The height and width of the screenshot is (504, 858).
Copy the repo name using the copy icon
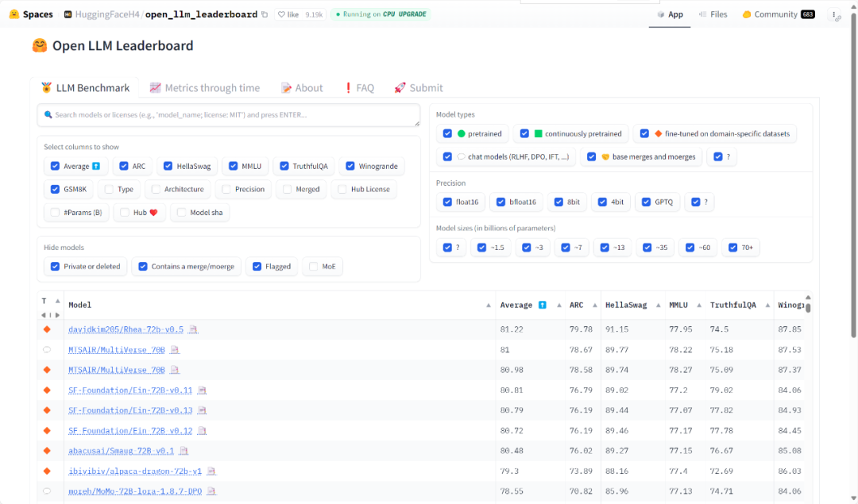point(265,15)
